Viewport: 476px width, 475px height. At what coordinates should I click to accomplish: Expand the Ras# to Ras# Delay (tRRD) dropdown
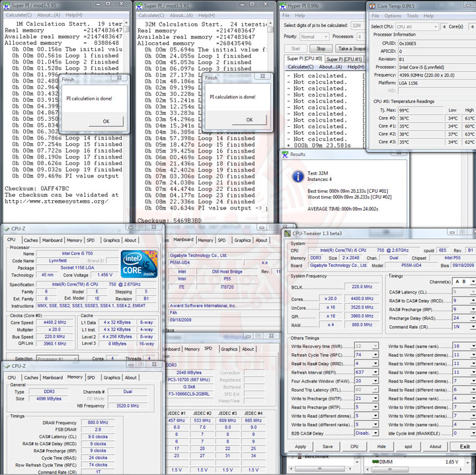pyautogui.click(x=376, y=363)
